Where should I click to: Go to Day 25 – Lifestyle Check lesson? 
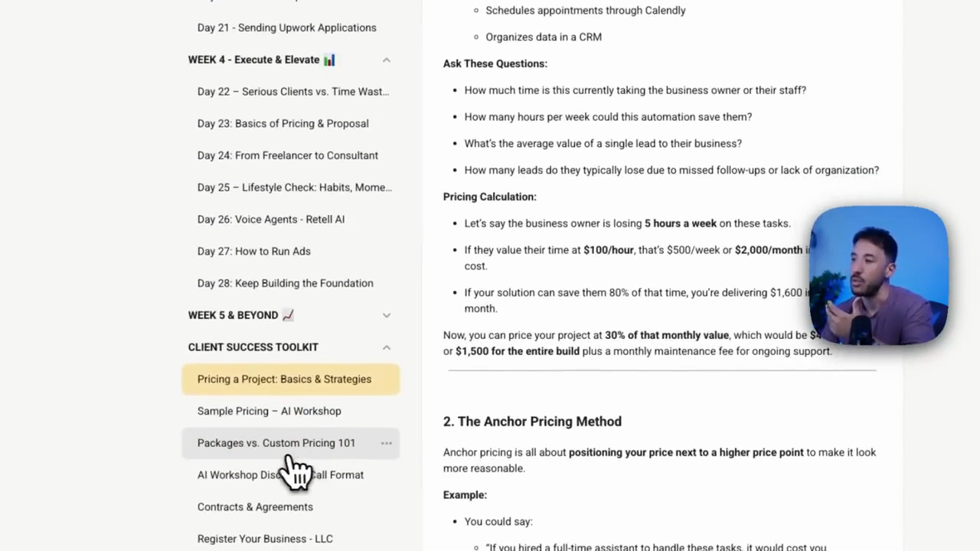click(x=294, y=187)
